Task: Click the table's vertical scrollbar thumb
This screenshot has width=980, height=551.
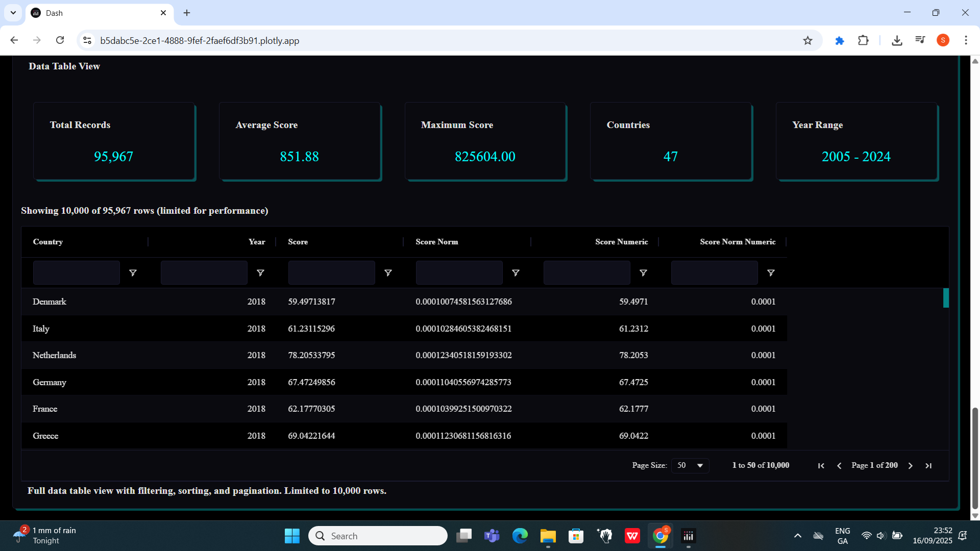Action: coord(946,298)
